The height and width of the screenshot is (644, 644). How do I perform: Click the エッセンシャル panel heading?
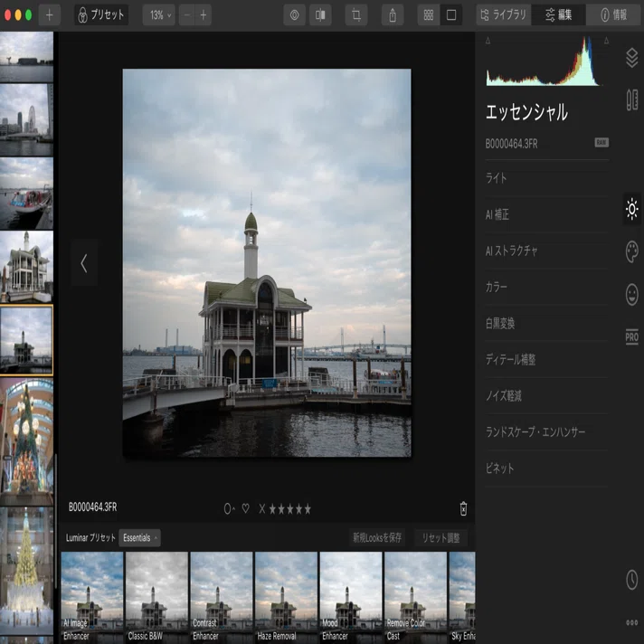(x=526, y=112)
